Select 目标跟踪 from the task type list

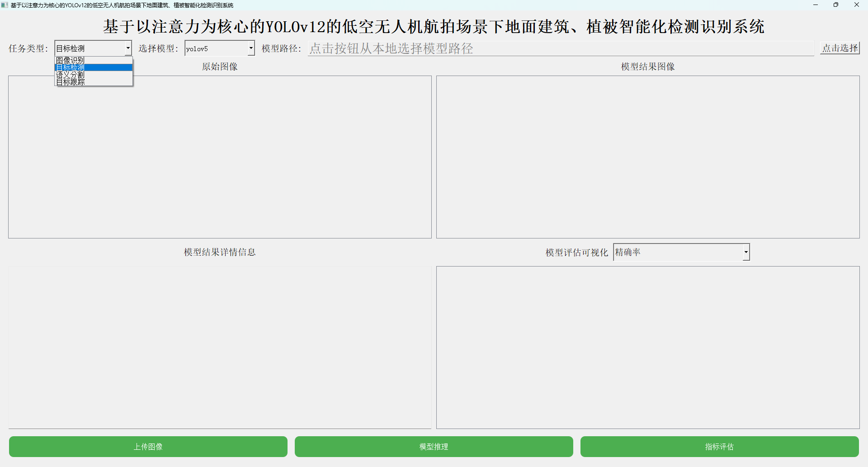point(94,82)
